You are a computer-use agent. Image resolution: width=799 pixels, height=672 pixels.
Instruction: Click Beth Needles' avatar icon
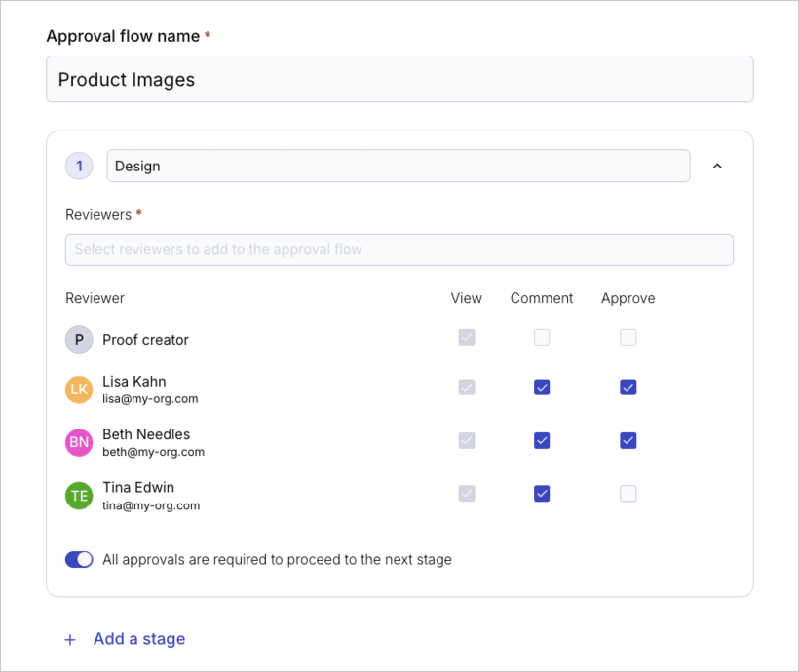(x=79, y=440)
